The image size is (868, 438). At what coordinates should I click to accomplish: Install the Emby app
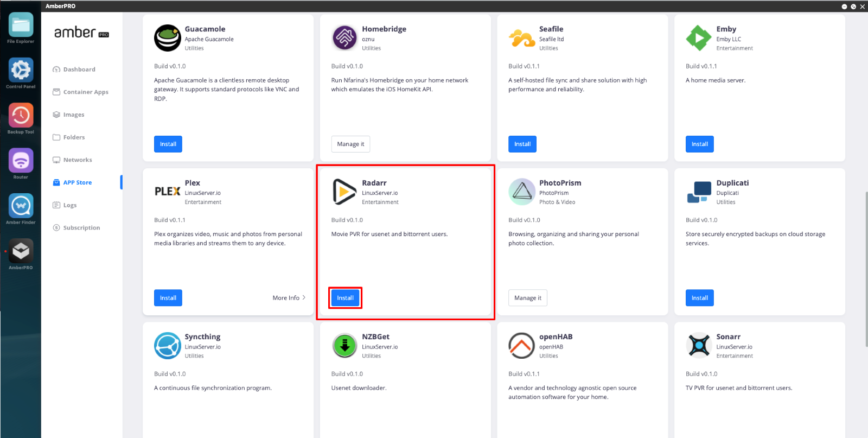[700, 144]
